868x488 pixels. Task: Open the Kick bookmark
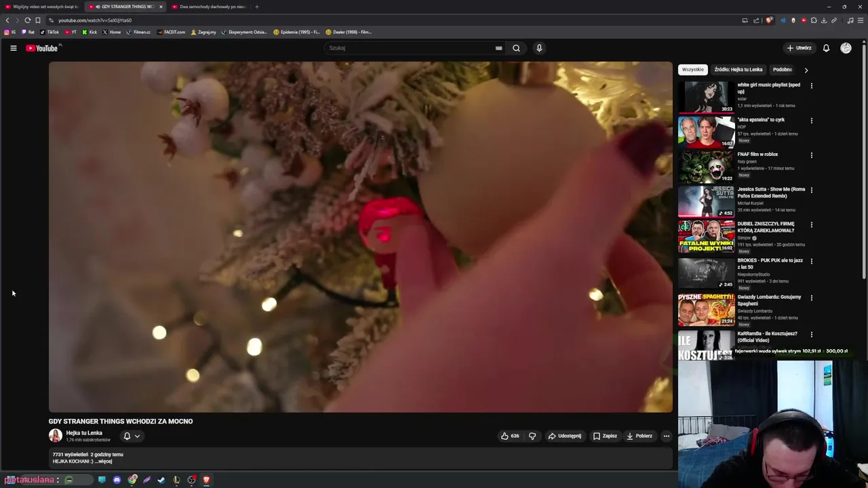tap(90, 32)
